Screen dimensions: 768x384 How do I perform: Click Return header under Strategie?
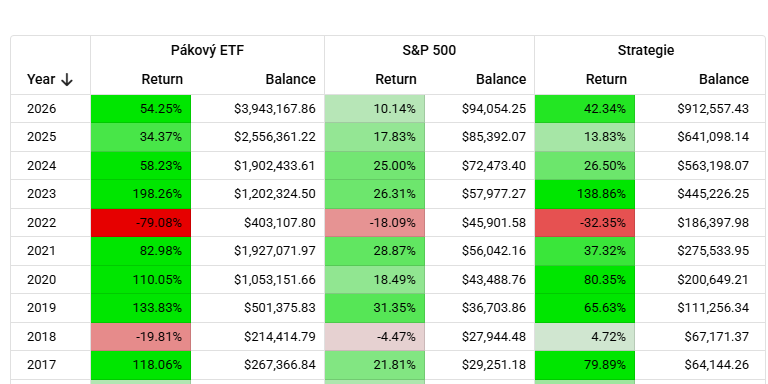click(606, 79)
